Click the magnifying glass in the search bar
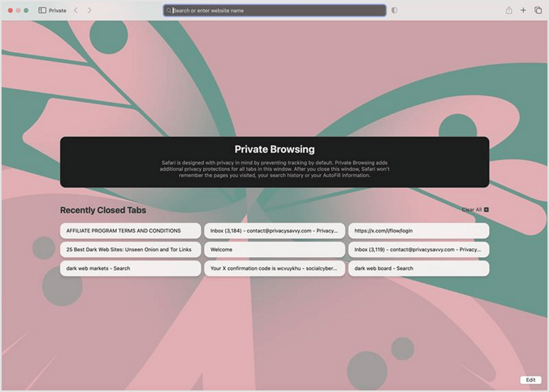The height and width of the screenshot is (392, 549). click(x=169, y=11)
